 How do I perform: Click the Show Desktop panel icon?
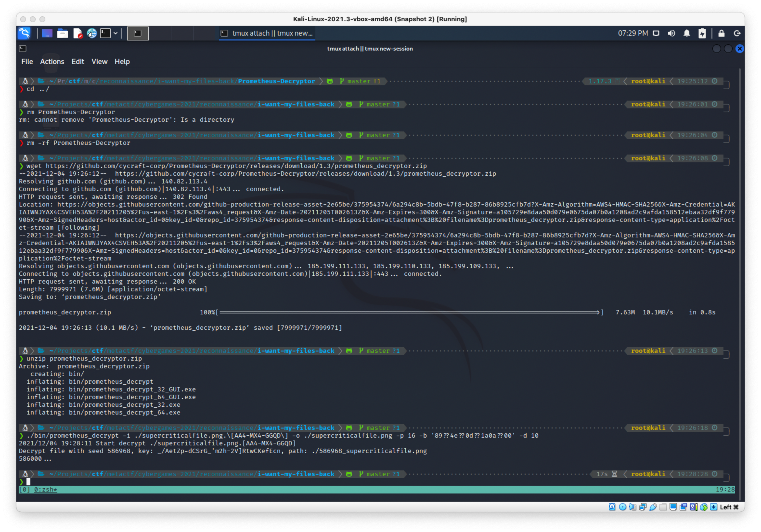(x=47, y=33)
